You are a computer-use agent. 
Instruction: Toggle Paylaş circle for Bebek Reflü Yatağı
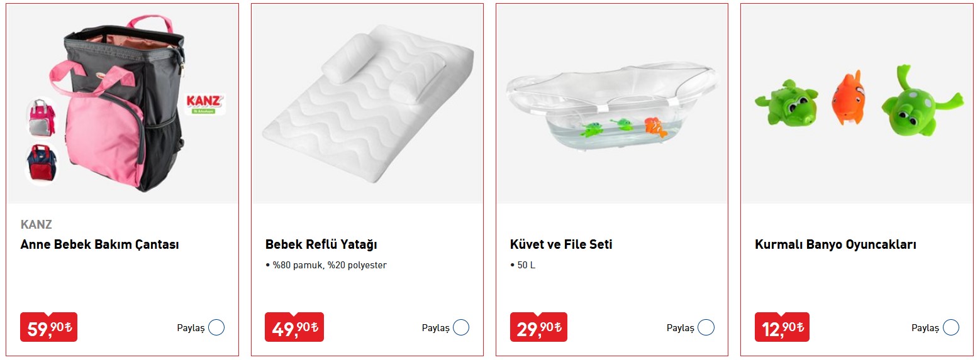coord(461,327)
